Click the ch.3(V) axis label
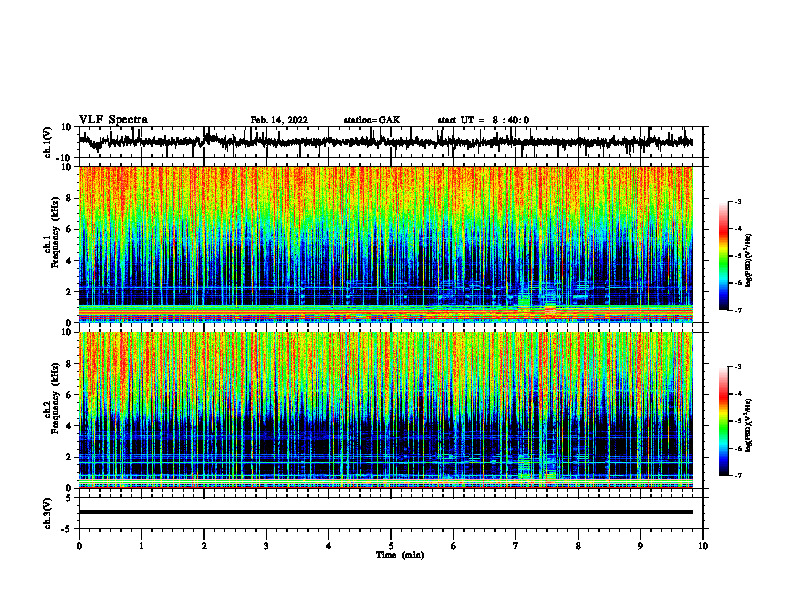 tap(47, 513)
